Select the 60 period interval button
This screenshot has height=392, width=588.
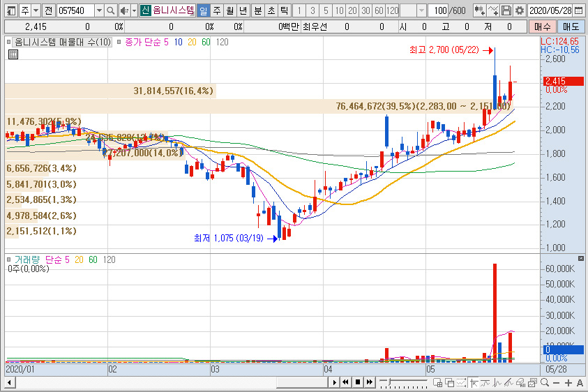pos(379,10)
